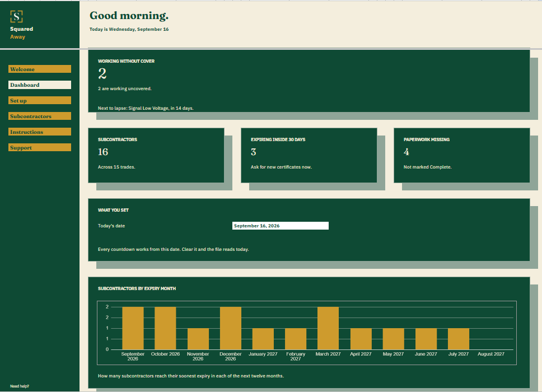Click the February 2027 chart bar
This screenshot has height=392, width=542.
tap(296, 339)
